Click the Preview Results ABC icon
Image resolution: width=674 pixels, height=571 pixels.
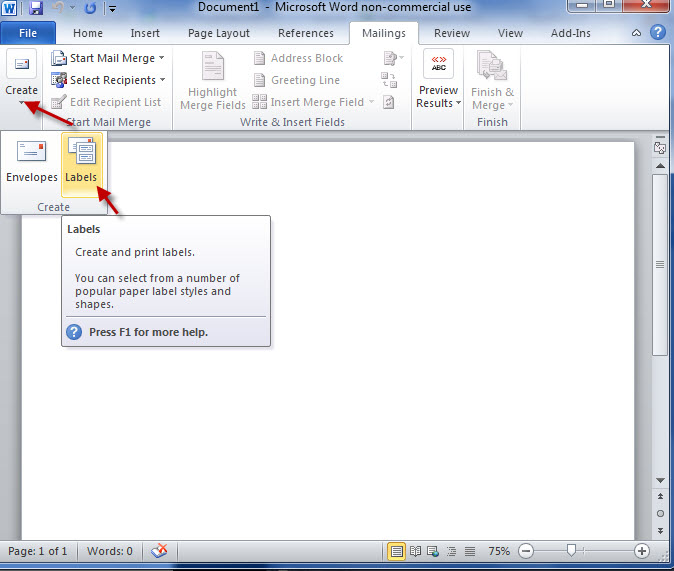[438, 64]
